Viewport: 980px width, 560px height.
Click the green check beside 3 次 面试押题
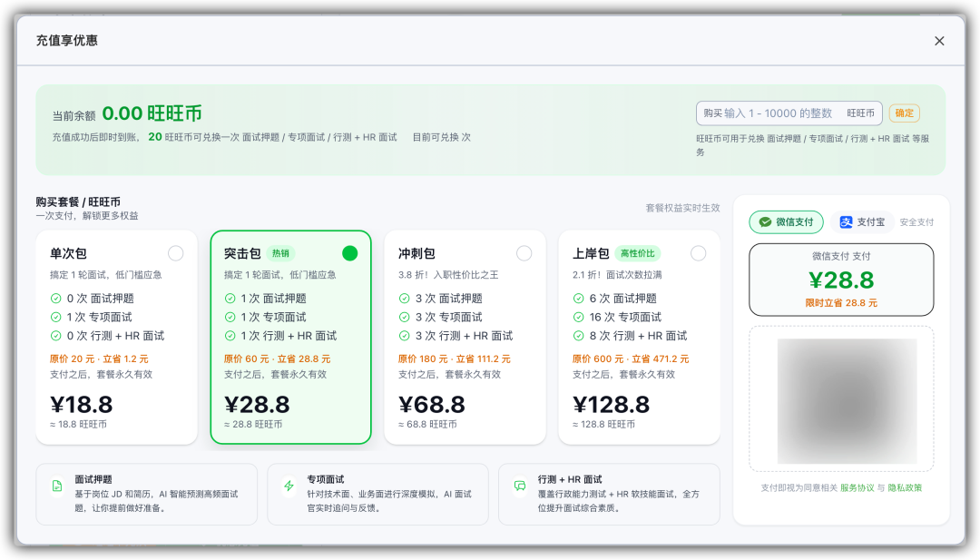(x=405, y=300)
